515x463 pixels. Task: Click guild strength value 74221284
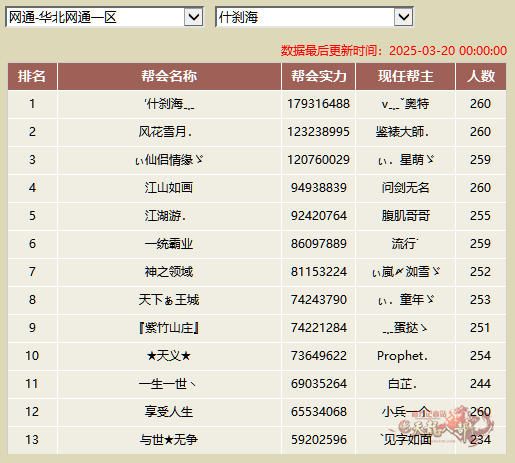[319, 328]
